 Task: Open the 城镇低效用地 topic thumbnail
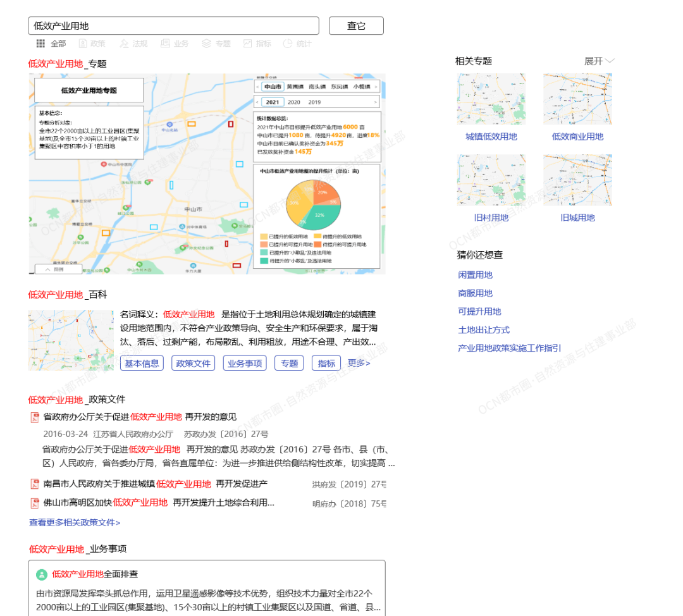pos(491,99)
